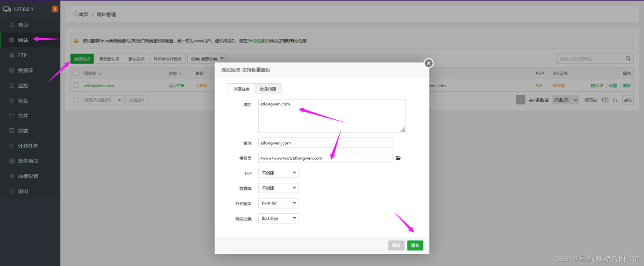This screenshot has width=644, height=266.
Task: Click the warning triangle in the notice bar
Action: [76, 40]
